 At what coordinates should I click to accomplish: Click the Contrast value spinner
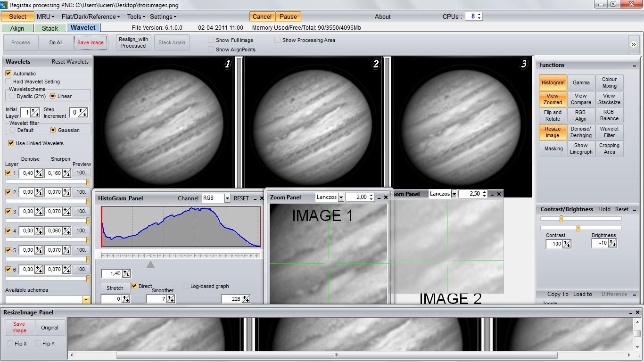[x=567, y=244]
